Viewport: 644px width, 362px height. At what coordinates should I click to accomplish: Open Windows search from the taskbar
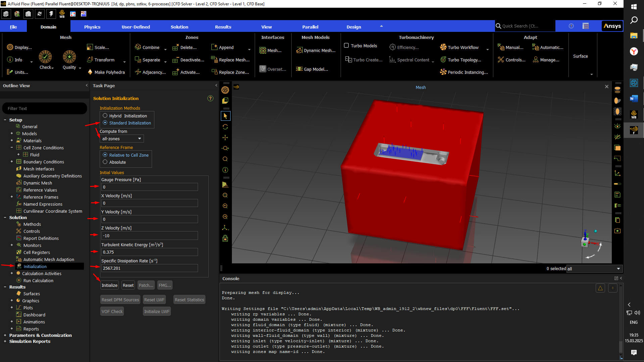[x=634, y=20]
